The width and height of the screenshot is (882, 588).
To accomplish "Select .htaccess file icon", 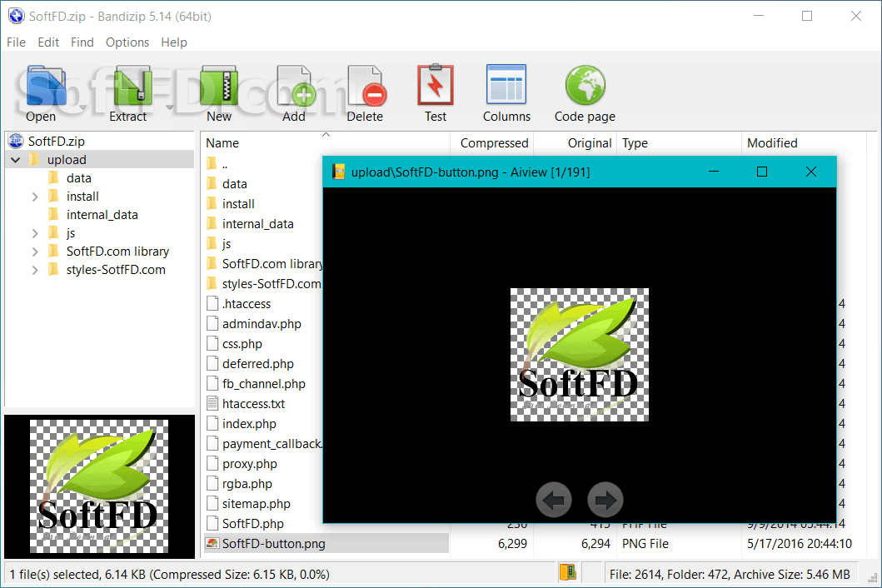I will [x=212, y=304].
